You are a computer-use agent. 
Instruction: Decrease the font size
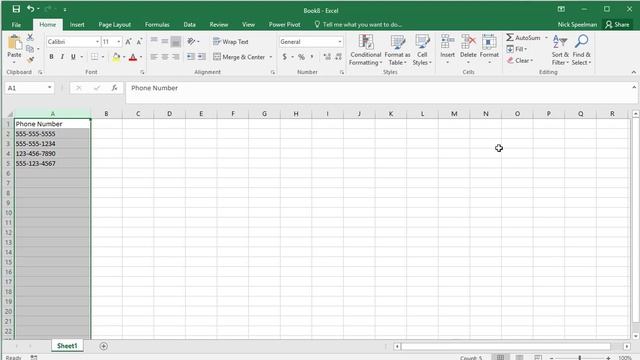tap(139, 42)
